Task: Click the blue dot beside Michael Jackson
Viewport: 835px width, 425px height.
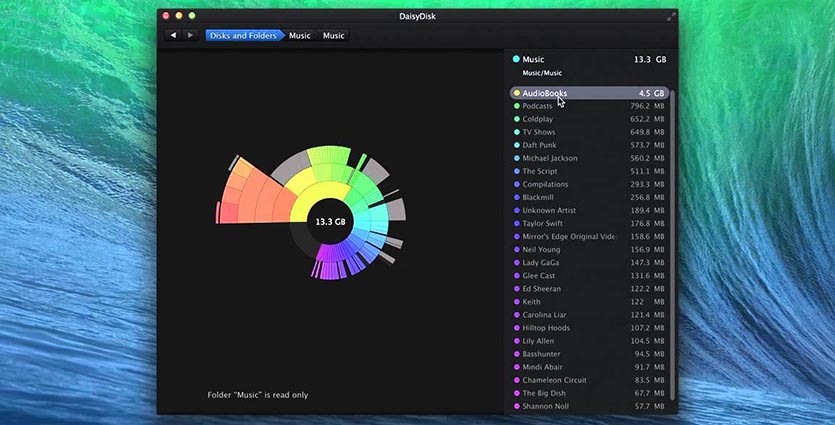Action: (516, 158)
